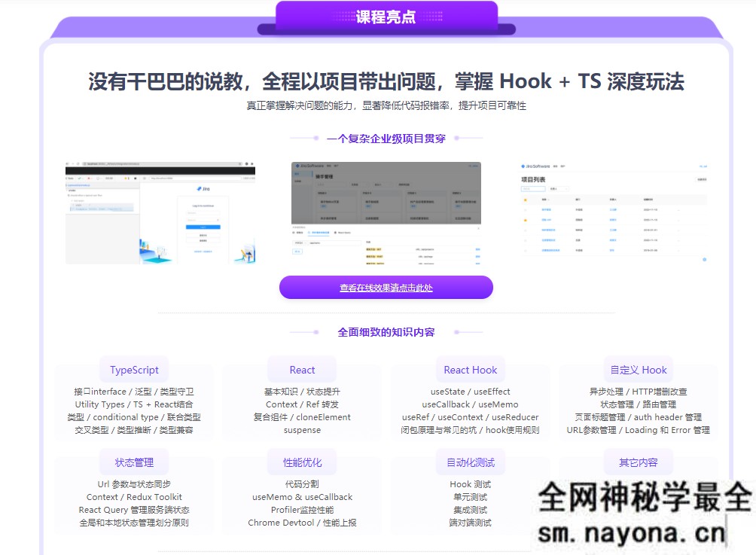
Task: Click the text 页面标题管理 / auth header 管理
Action: click(639, 417)
